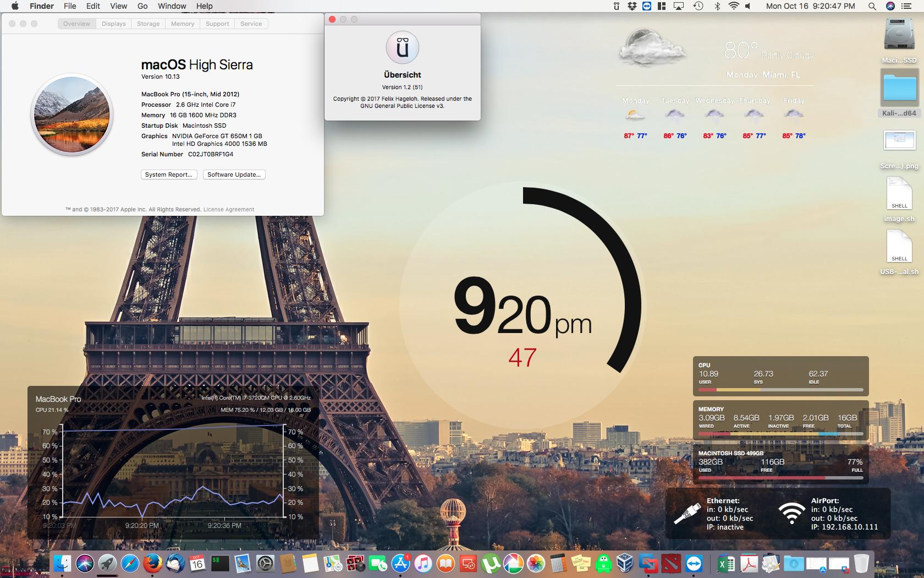This screenshot has height=578, width=924.
Task: Switch to Service tab in About This Mac
Action: [x=251, y=24]
